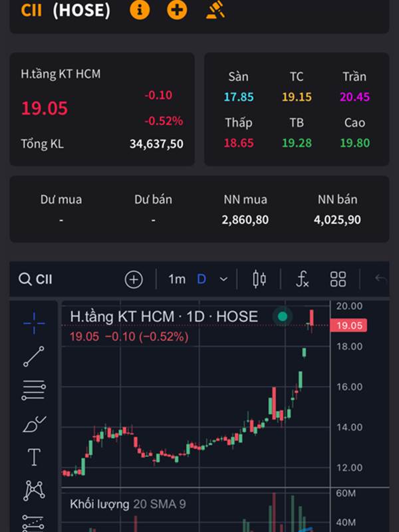Screen dimensions: 399x532
Task: Open CII symbol search in chart toolbar
Action: [x=35, y=279]
